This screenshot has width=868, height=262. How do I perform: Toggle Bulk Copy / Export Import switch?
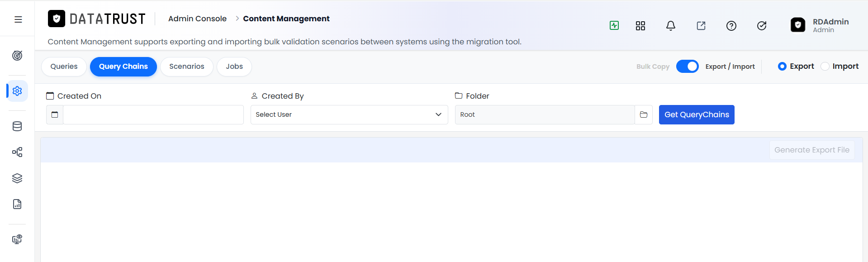(x=688, y=67)
